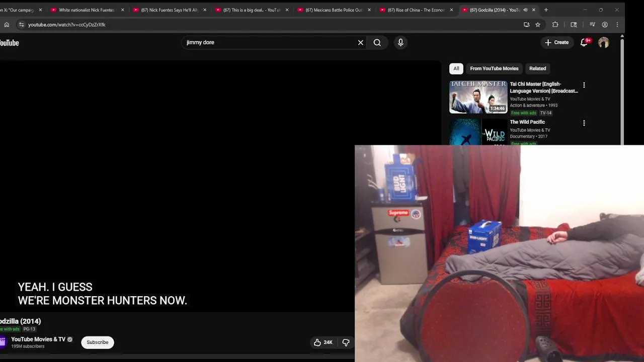Screen dimensions: 644x362
Task: Click the Tai Chi Master thumbnail
Action: pos(478,97)
